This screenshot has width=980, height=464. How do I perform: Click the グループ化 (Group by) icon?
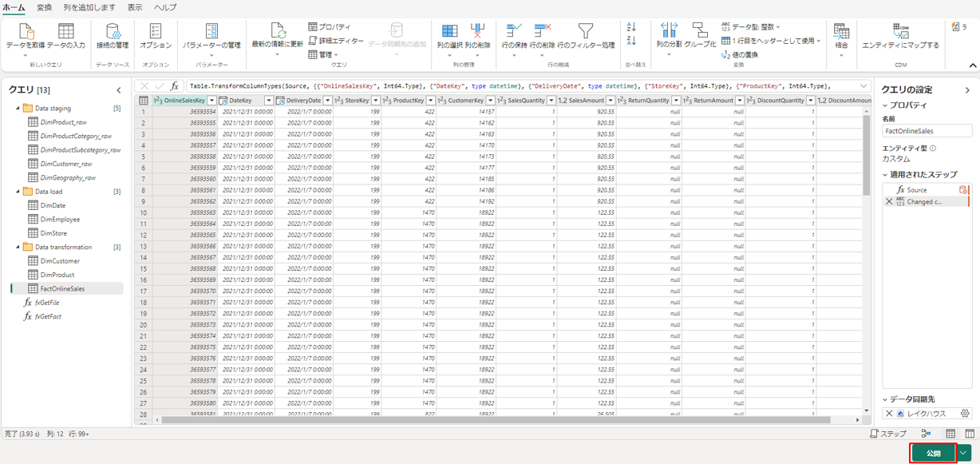tap(700, 32)
